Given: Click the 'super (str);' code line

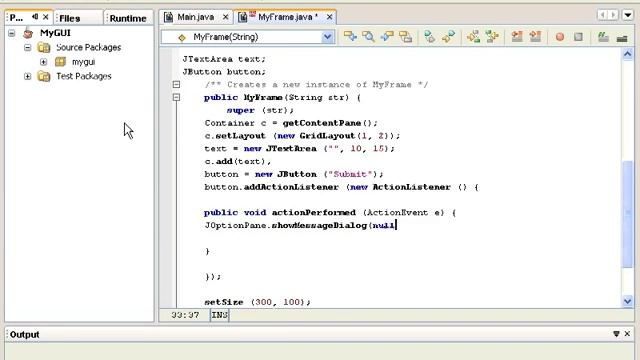Looking at the screenshot, I should [260, 110].
